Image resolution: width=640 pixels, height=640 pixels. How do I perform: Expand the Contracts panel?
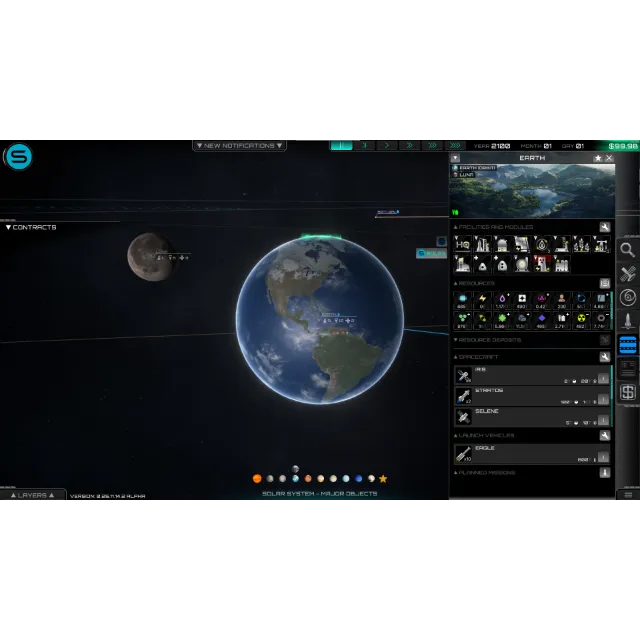pyautogui.click(x=31, y=227)
